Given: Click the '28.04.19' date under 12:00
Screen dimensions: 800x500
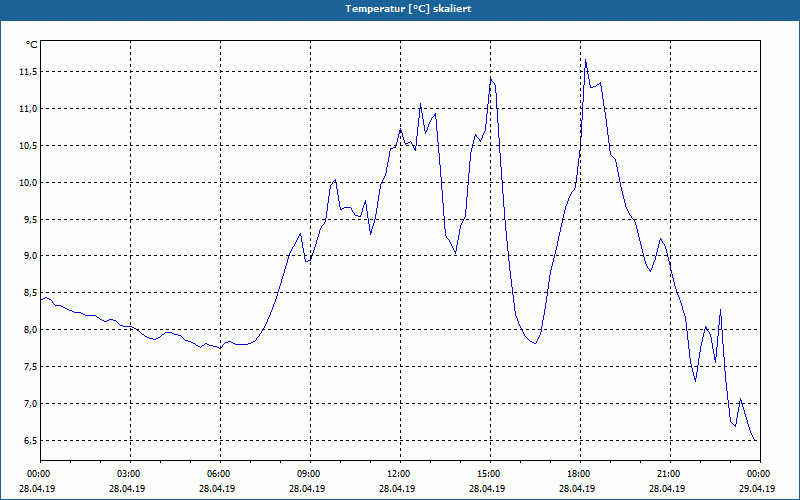Looking at the screenshot, I should tap(397, 488).
